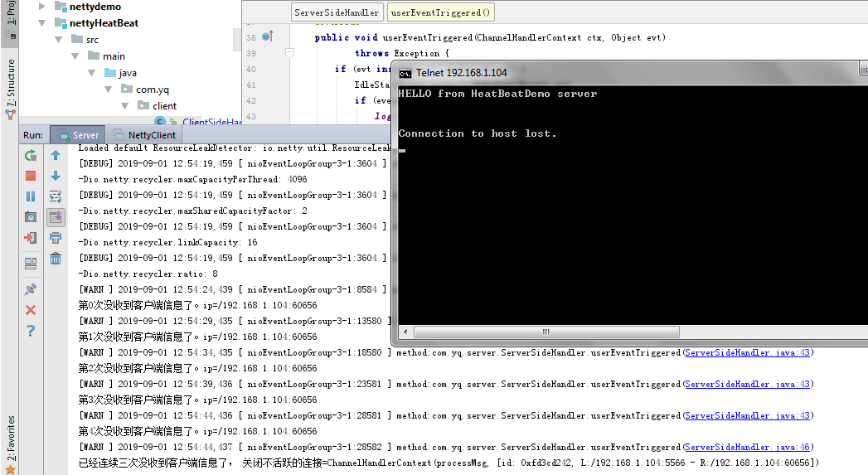Click line number 40 in editor gutter

pos(250,69)
